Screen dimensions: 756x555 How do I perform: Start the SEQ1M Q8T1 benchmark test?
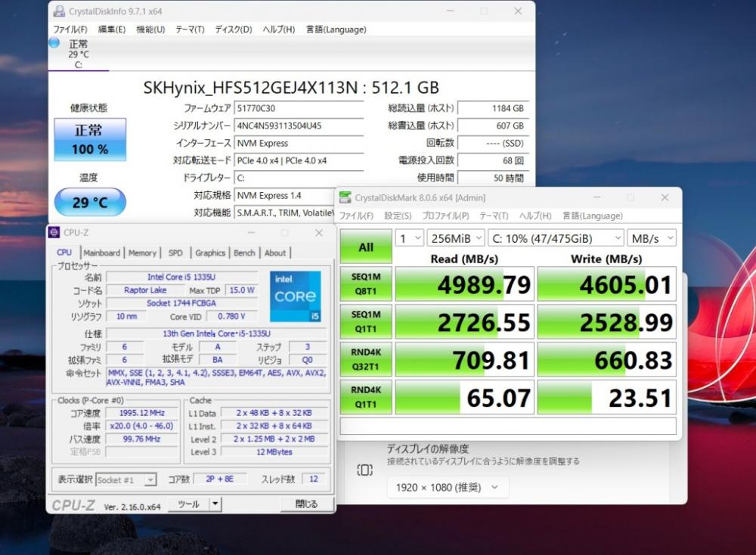366,284
